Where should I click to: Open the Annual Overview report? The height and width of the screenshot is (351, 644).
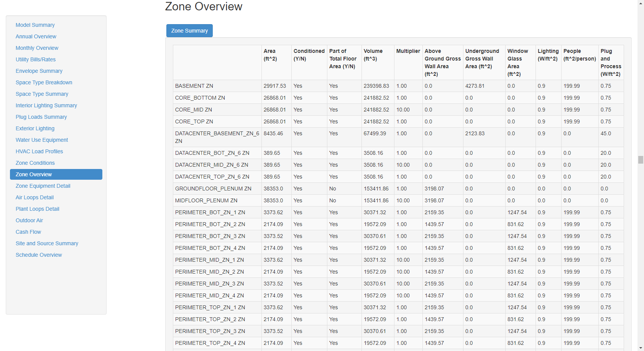[36, 36]
